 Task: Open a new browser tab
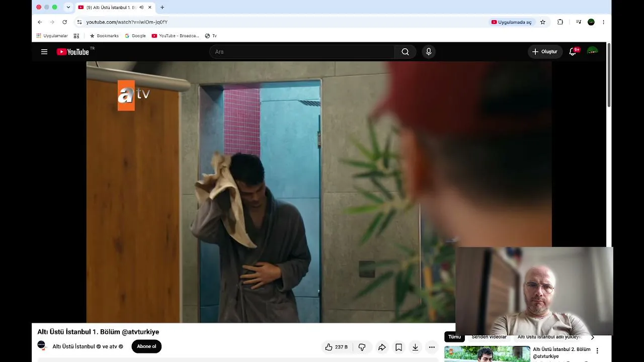(x=162, y=8)
